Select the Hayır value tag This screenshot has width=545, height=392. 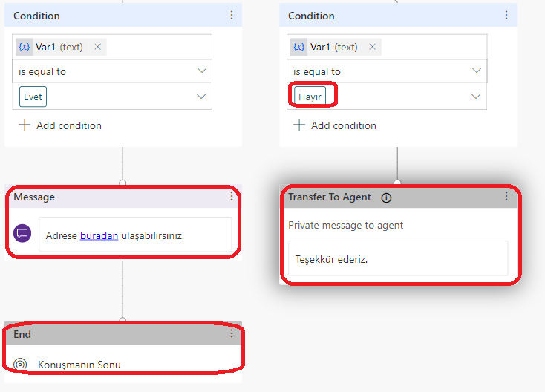310,97
